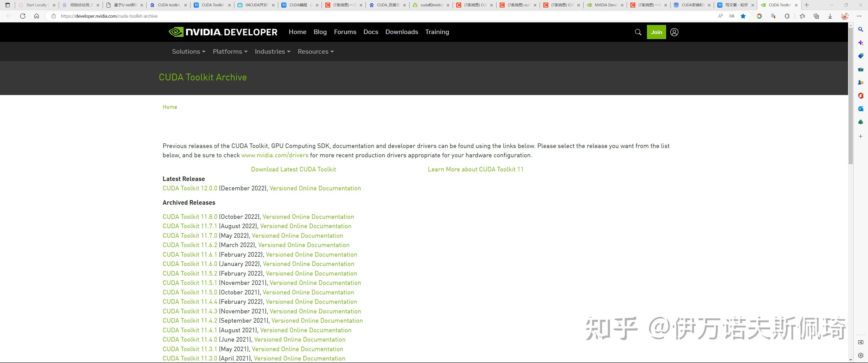Switch to the NVIDIA Developer tab
This screenshot has width=868, height=363.
click(605, 5)
